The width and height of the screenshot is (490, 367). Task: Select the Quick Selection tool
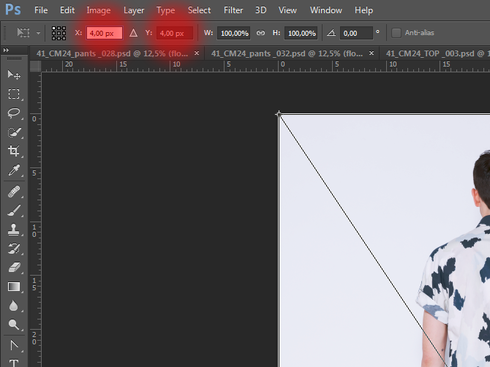click(x=14, y=132)
